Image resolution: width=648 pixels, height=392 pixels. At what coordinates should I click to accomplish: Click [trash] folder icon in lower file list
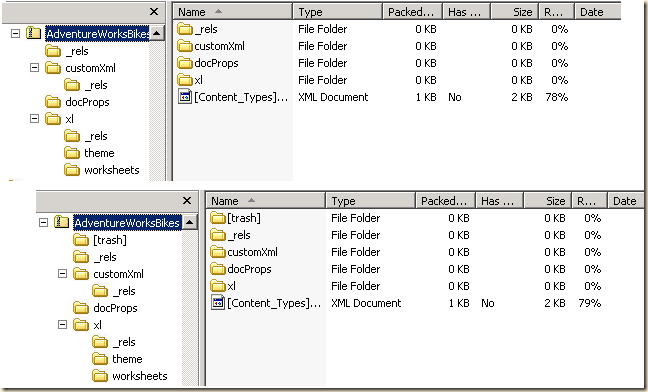point(218,218)
